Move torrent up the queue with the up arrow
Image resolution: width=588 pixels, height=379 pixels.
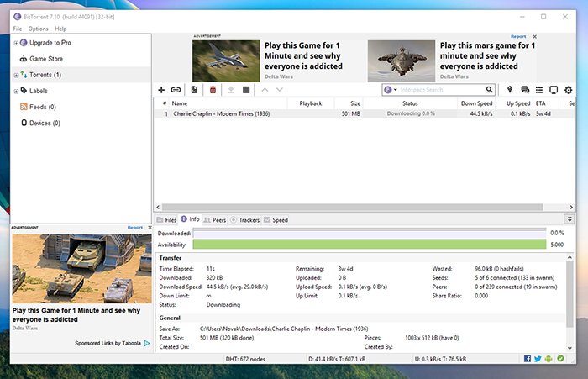pos(265,90)
